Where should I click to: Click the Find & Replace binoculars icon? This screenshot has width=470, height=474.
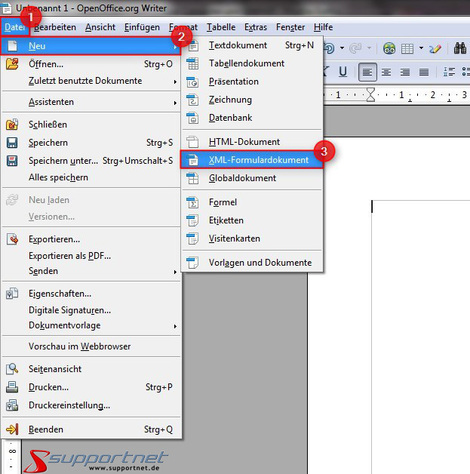coord(460,49)
